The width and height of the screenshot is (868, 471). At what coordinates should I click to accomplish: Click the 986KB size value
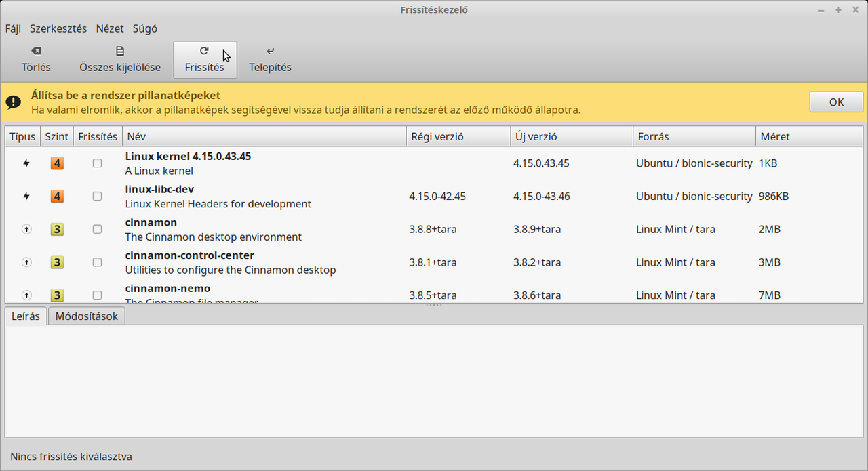[774, 197]
